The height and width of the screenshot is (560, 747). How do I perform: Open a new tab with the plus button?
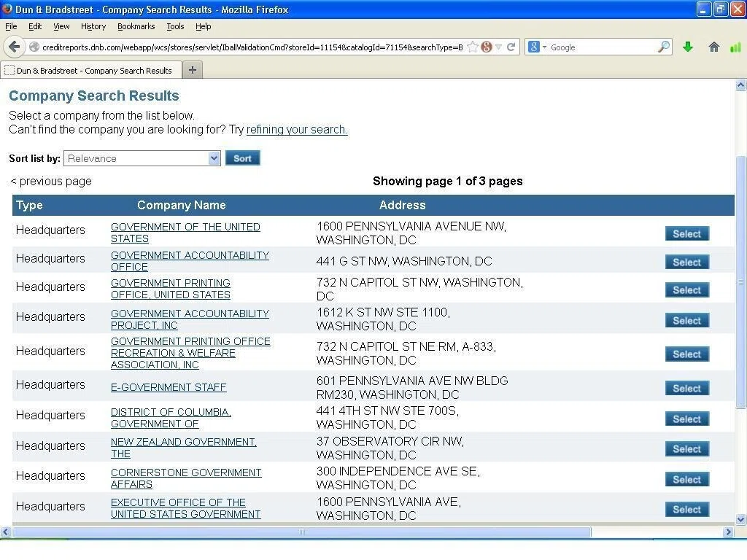point(193,70)
